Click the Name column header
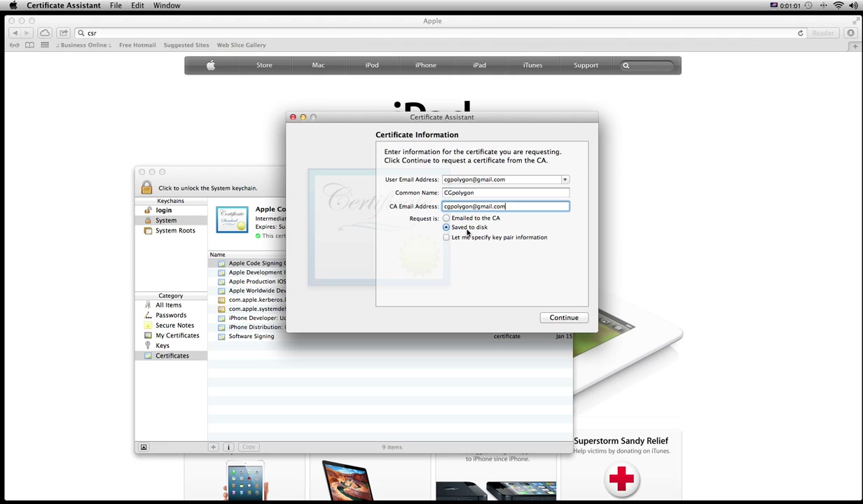Screen dimensions: 863x504 point(217,255)
